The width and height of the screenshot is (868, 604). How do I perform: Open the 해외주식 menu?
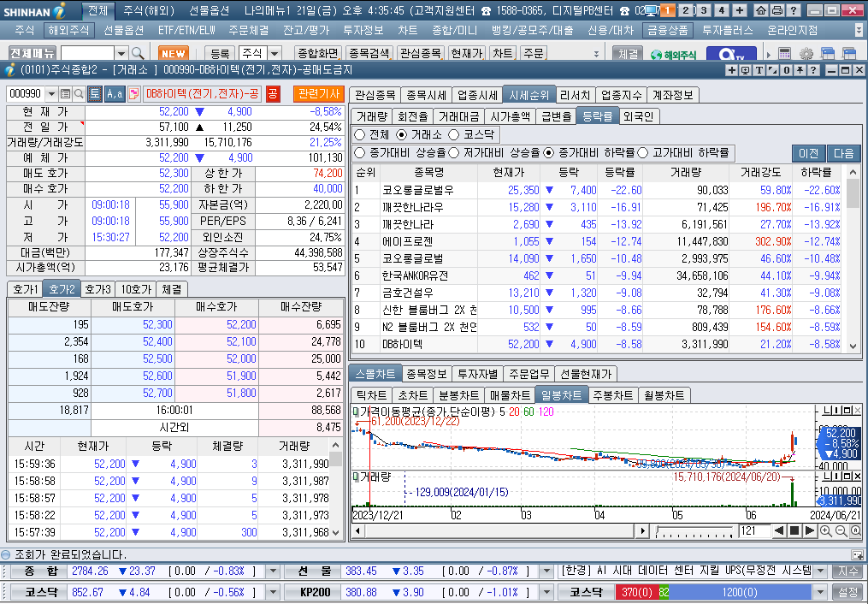(x=68, y=31)
